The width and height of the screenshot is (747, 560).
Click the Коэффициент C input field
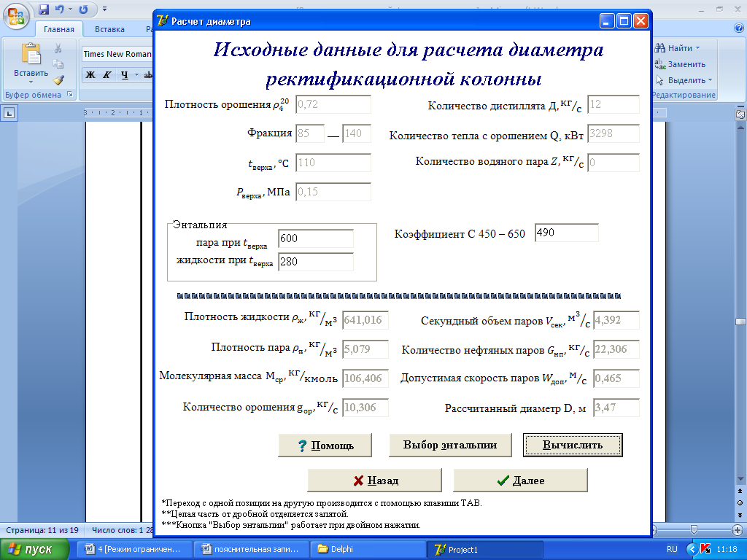coord(566,233)
